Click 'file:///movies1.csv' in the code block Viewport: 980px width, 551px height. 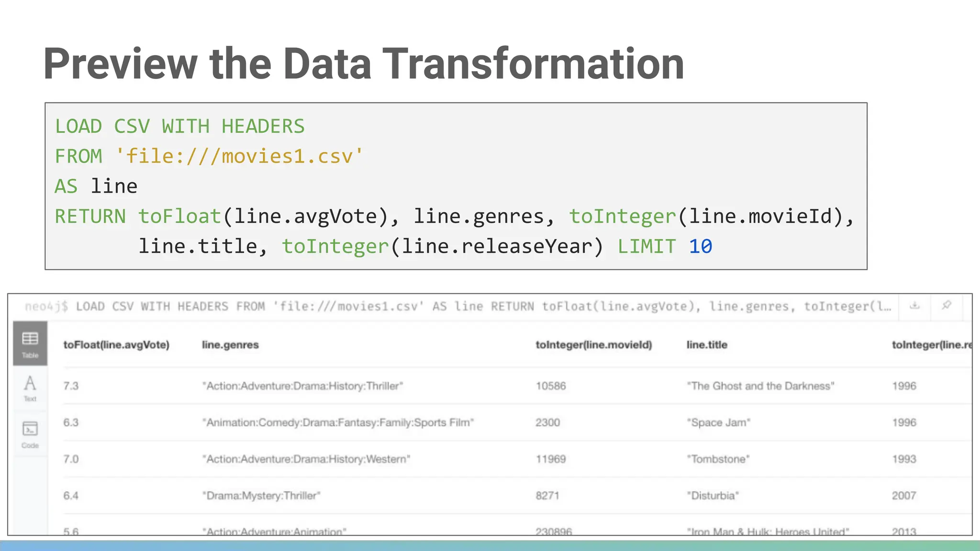(x=239, y=156)
